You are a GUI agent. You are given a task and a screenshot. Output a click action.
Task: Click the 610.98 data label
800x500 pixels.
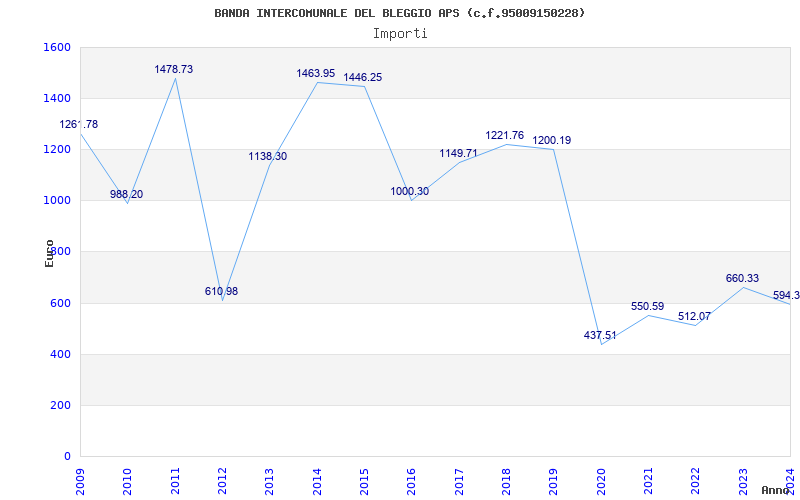pos(221,291)
